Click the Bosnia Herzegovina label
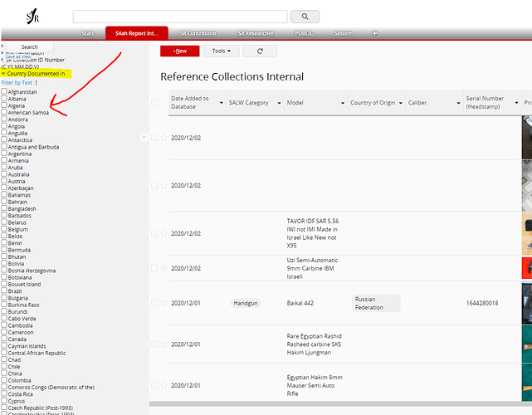 coord(32,271)
